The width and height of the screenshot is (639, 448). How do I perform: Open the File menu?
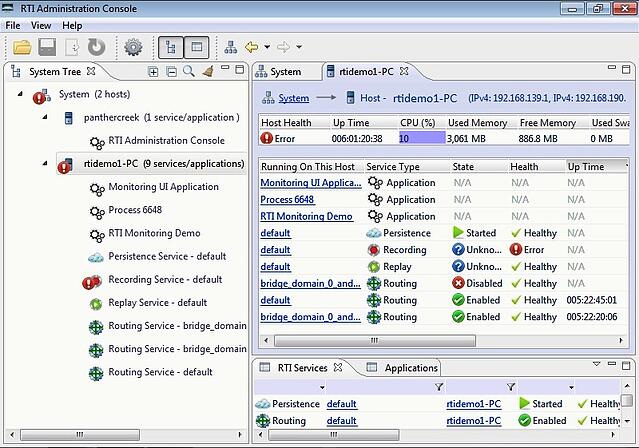pos(13,25)
